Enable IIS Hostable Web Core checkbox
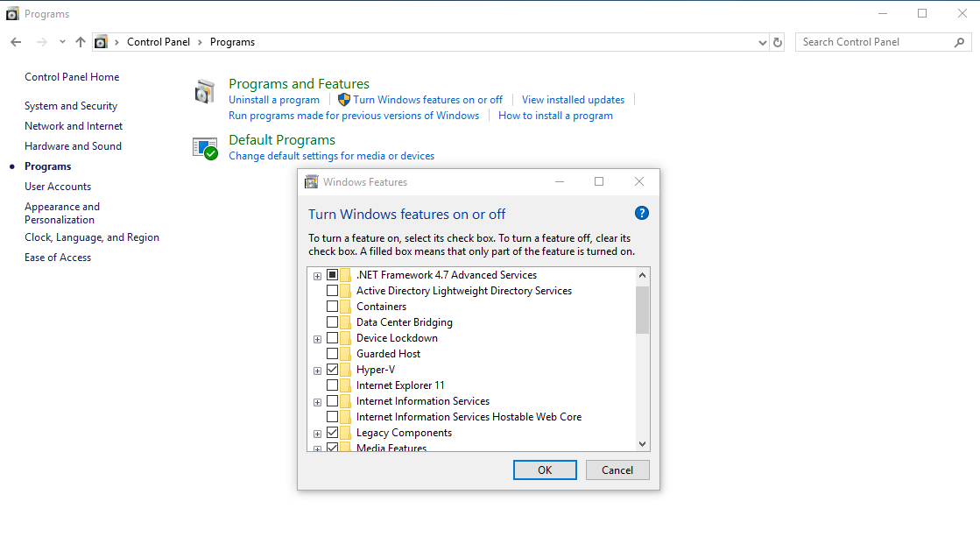Viewport: 980px width, 551px height. [x=333, y=416]
